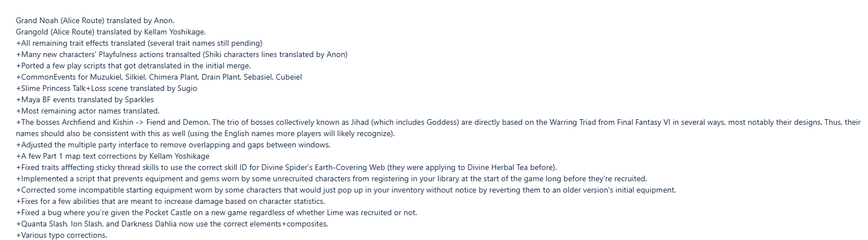Screen dimensions: 868x240
Task: Click the sticky thread skills fix line
Action: click(286, 167)
